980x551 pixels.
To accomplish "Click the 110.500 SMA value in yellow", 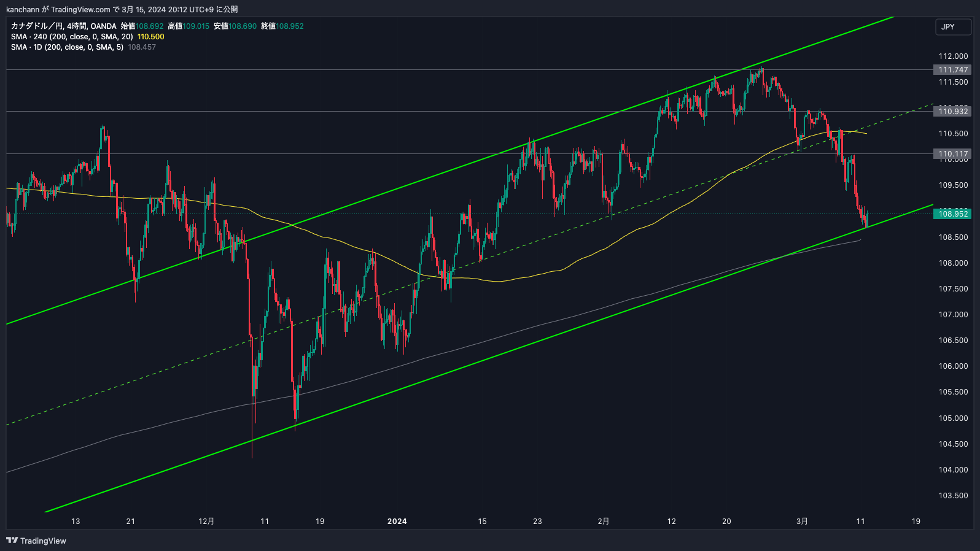I will tap(151, 37).
